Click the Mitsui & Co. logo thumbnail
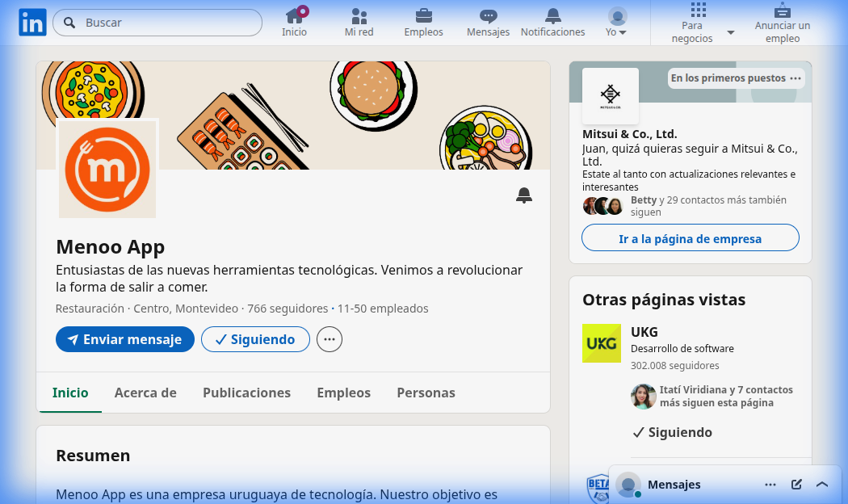 pyautogui.click(x=610, y=96)
